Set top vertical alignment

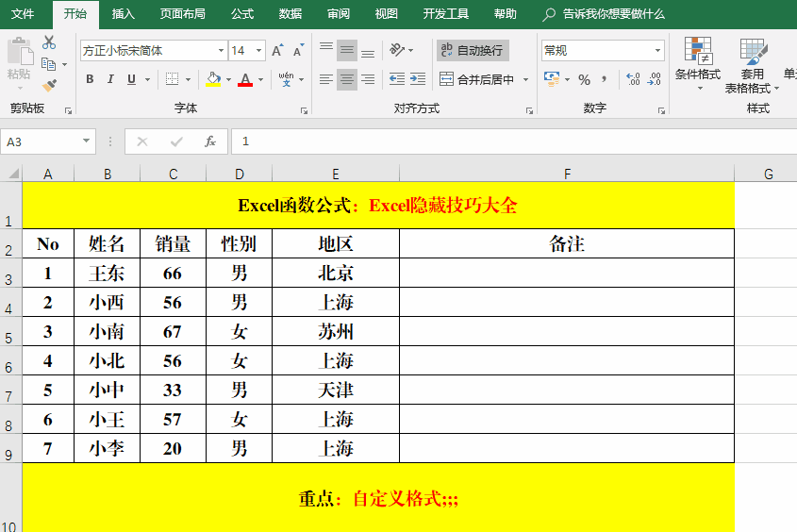(x=326, y=47)
